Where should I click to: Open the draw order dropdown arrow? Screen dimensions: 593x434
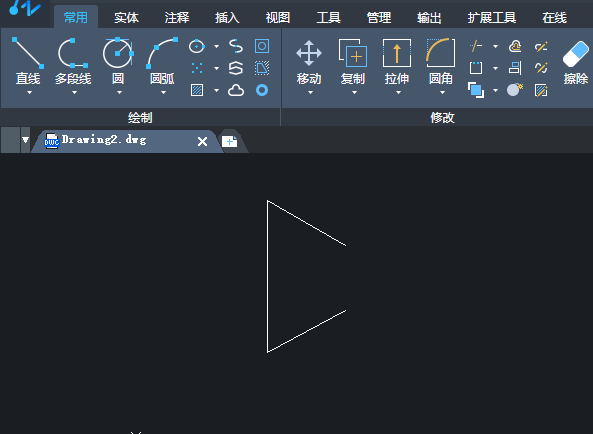[x=495, y=90]
